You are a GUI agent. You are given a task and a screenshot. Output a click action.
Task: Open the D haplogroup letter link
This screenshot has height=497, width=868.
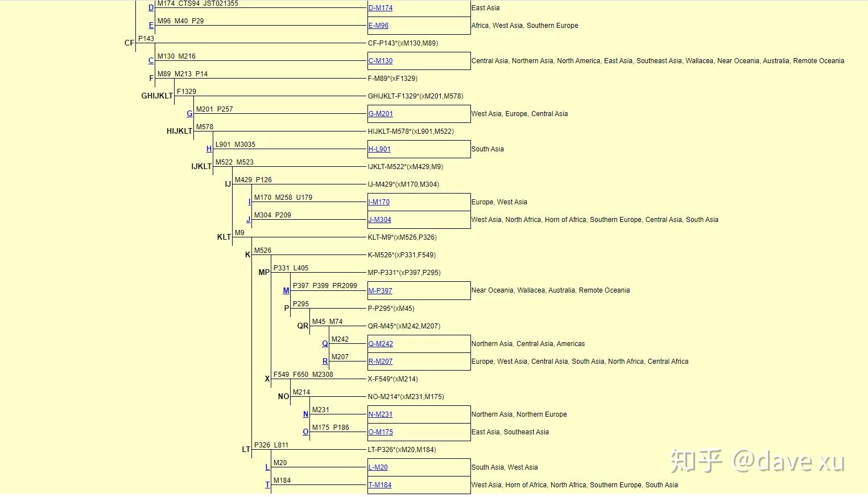tap(151, 7)
